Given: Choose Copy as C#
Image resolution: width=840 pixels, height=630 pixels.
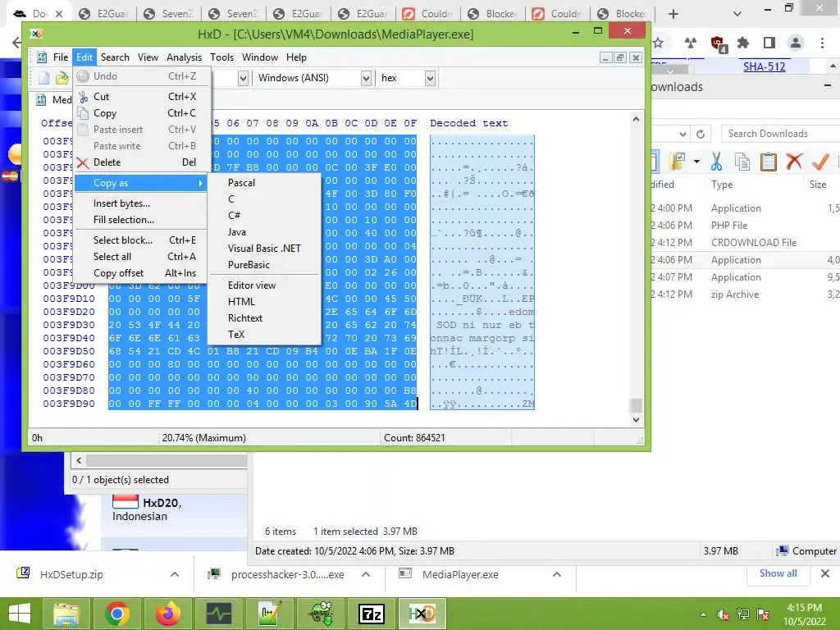Looking at the screenshot, I should (266, 216).
